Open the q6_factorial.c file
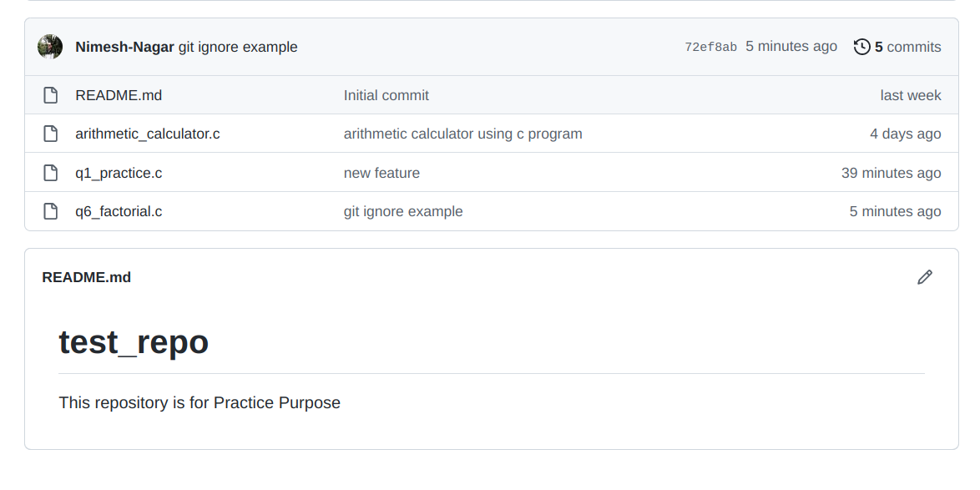Screen dimensions: 980x490 (119, 211)
